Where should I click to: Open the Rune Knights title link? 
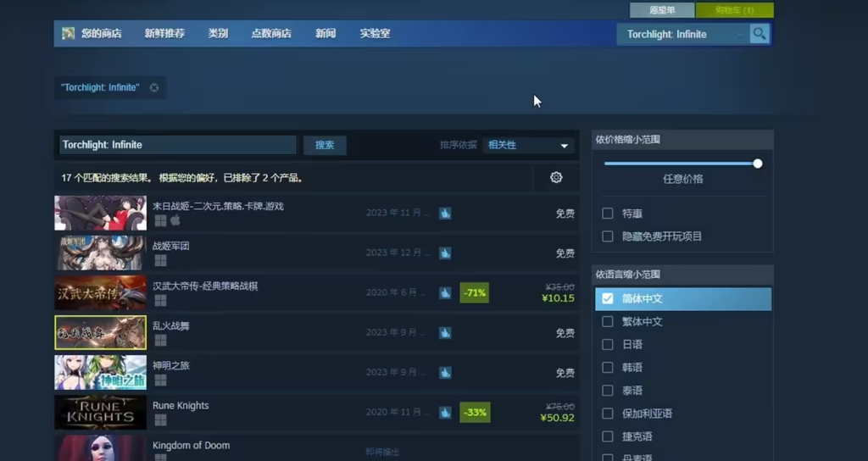point(181,406)
